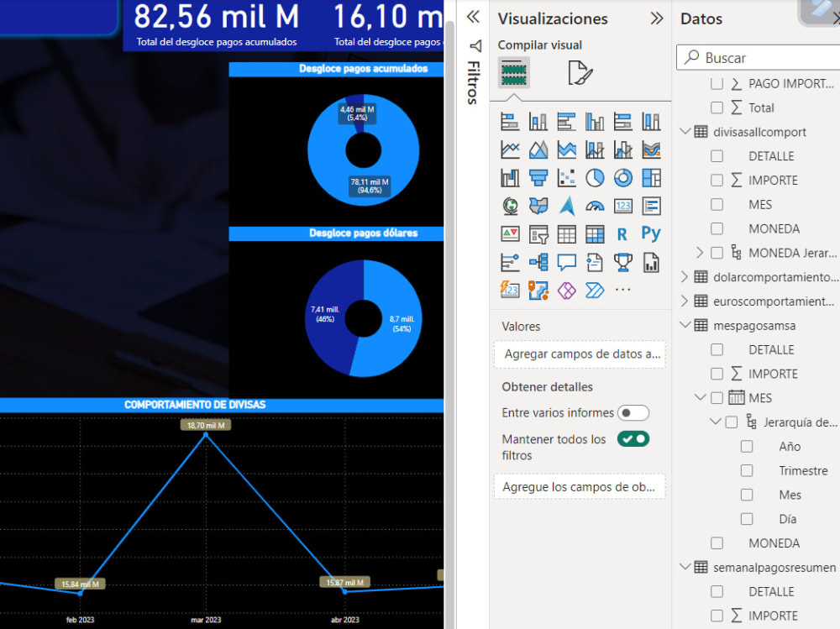This screenshot has height=629, width=840.
Task: Disable Mantener todos los filtros
Action: 633,438
